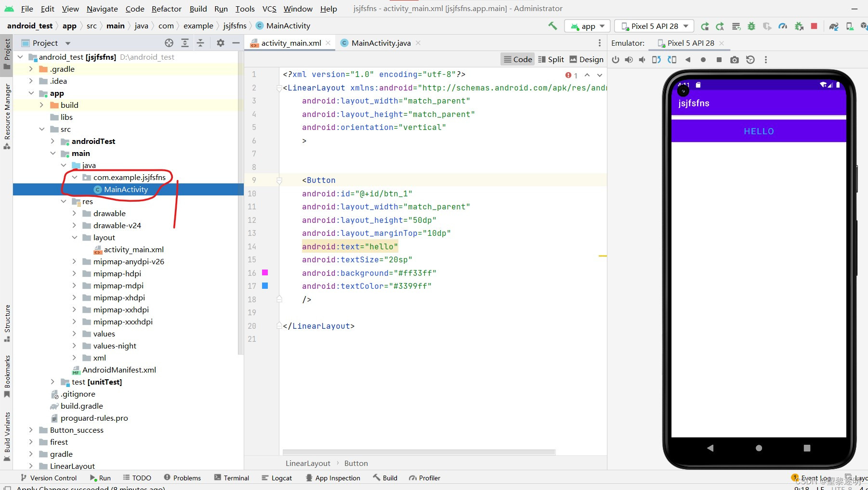This screenshot has height=490, width=868.
Task: Expand the androidTest folder
Action: [x=53, y=141]
